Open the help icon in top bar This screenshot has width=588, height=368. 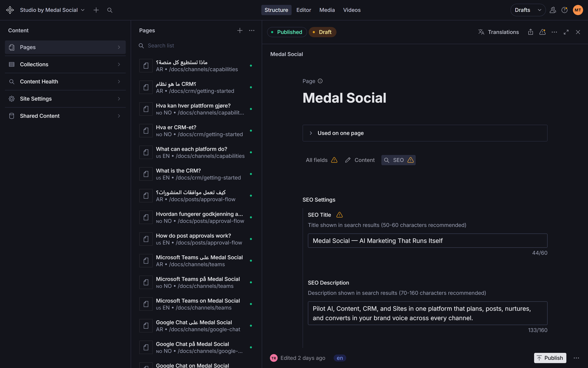[x=564, y=10]
